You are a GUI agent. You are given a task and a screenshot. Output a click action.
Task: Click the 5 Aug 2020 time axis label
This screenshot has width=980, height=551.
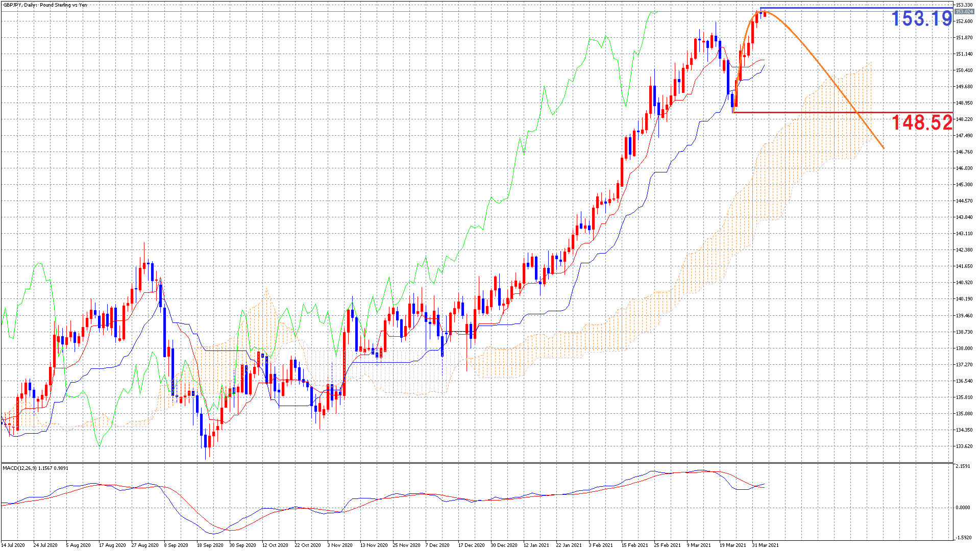pyautogui.click(x=78, y=545)
